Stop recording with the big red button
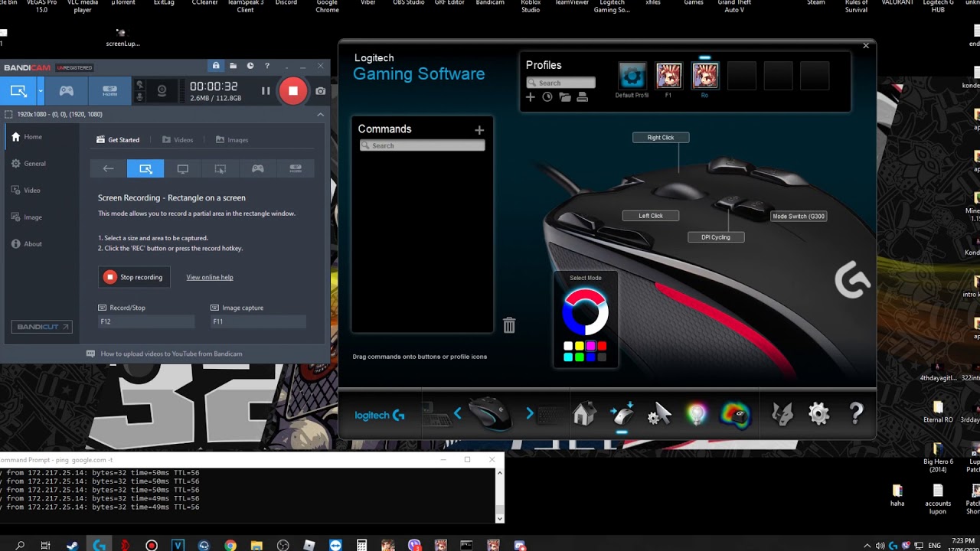980x551 pixels. [x=292, y=91]
